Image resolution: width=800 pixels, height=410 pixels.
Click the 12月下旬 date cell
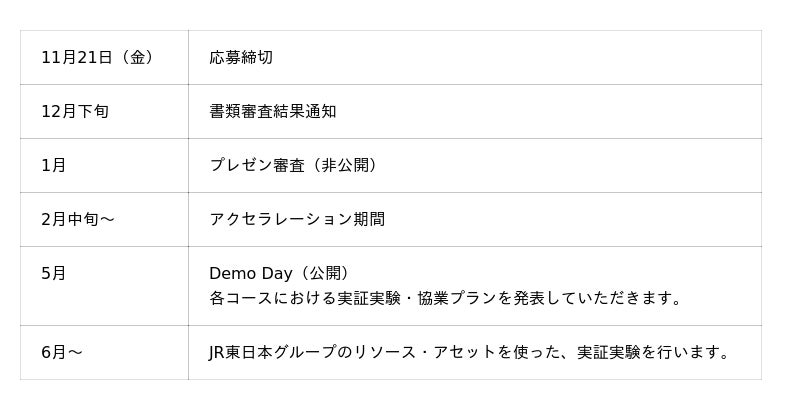75,111
